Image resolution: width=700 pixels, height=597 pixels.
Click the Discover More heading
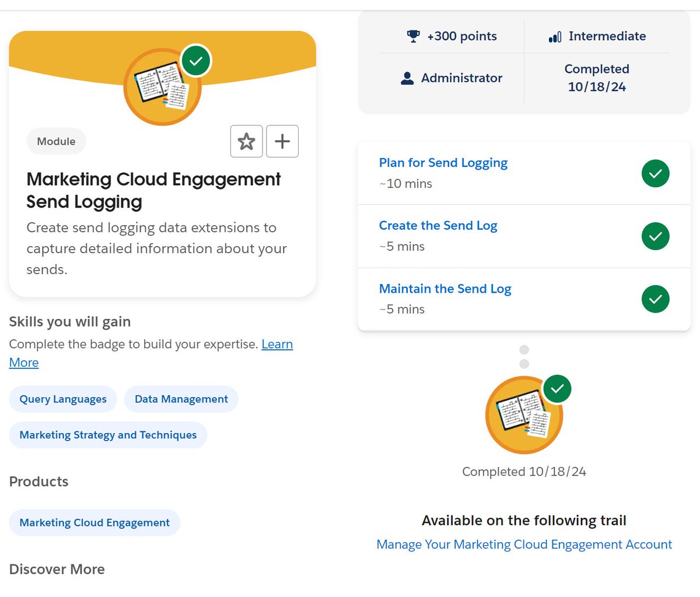(57, 569)
